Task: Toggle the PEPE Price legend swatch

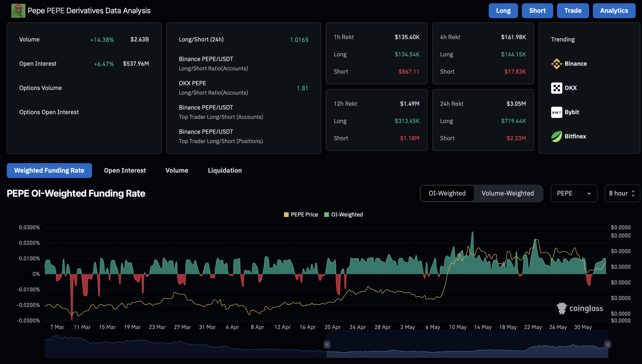Action: tap(286, 215)
